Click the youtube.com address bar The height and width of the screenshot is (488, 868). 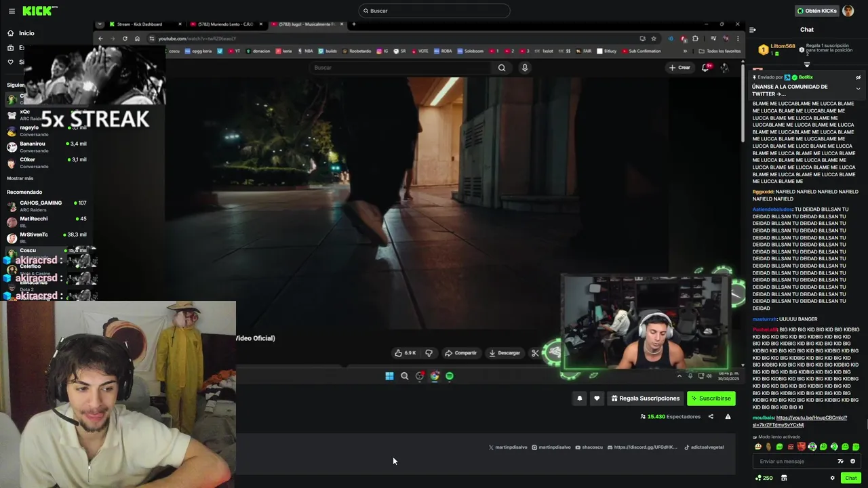tap(393, 39)
